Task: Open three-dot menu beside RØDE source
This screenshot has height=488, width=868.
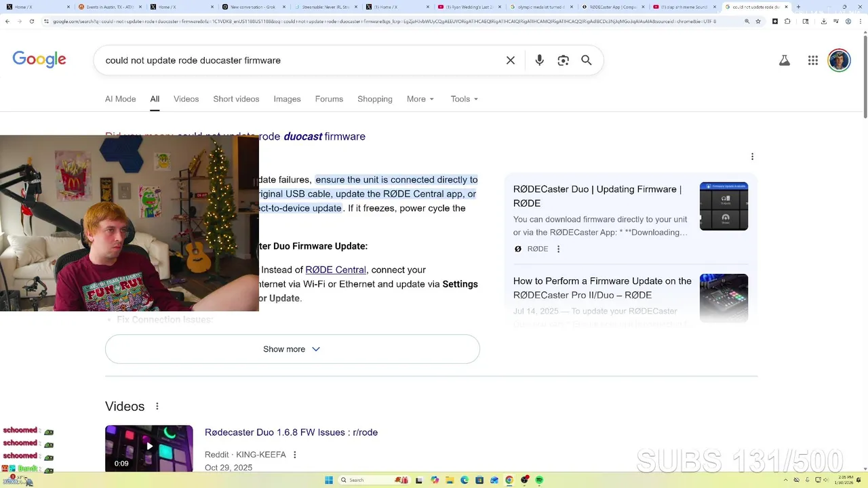Action: (x=559, y=249)
